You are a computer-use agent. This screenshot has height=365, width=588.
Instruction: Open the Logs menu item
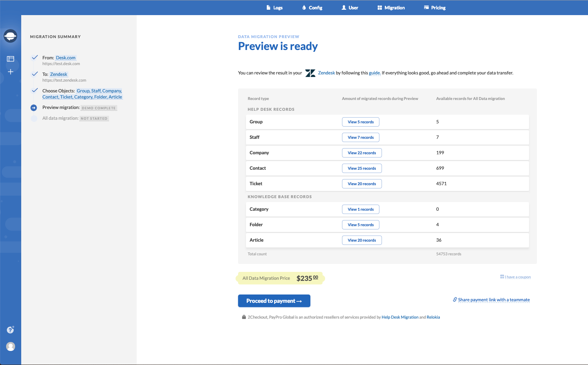click(x=274, y=8)
